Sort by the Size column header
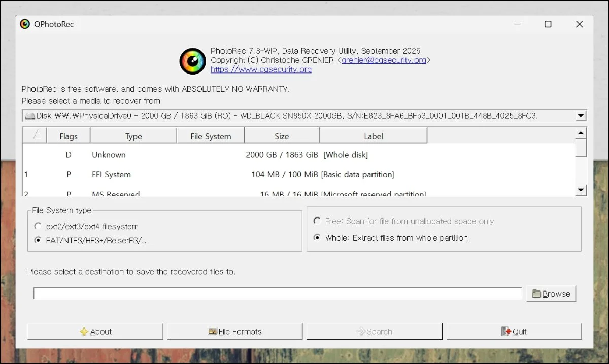The image size is (609, 364). pos(282,136)
